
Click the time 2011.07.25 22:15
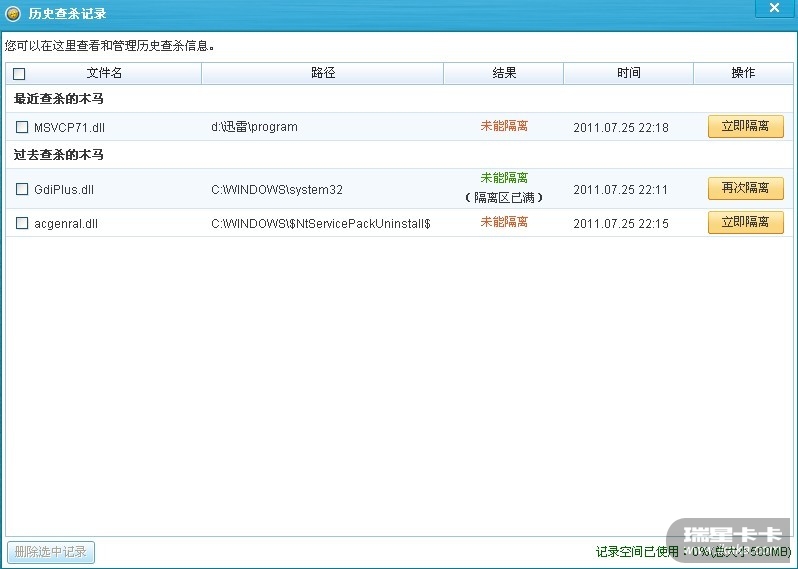[x=621, y=223]
